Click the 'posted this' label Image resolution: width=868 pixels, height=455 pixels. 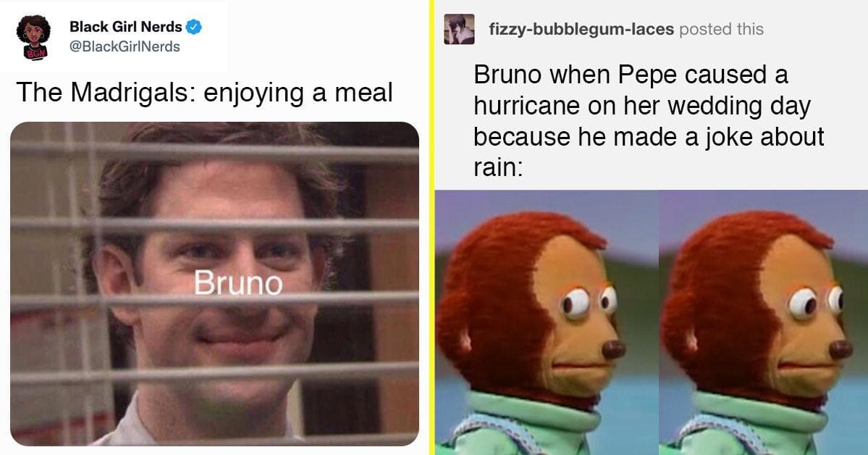click(721, 30)
